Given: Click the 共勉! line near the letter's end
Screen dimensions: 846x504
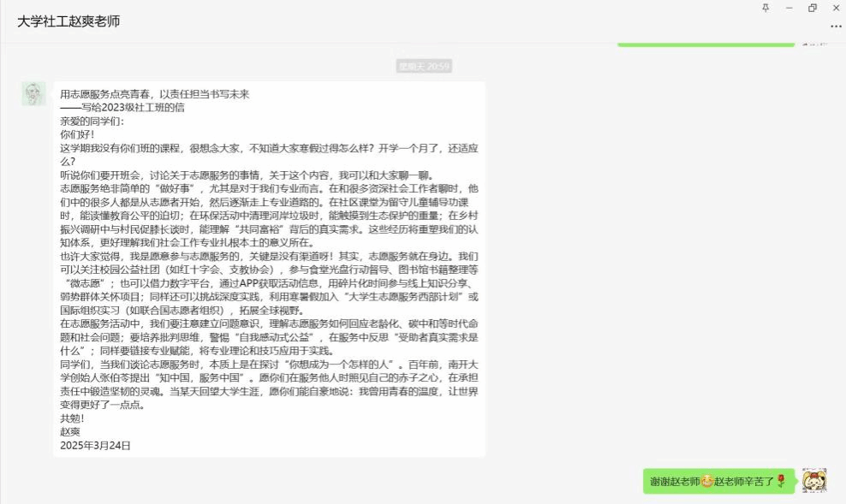Looking at the screenshot, I should (72, 418).
